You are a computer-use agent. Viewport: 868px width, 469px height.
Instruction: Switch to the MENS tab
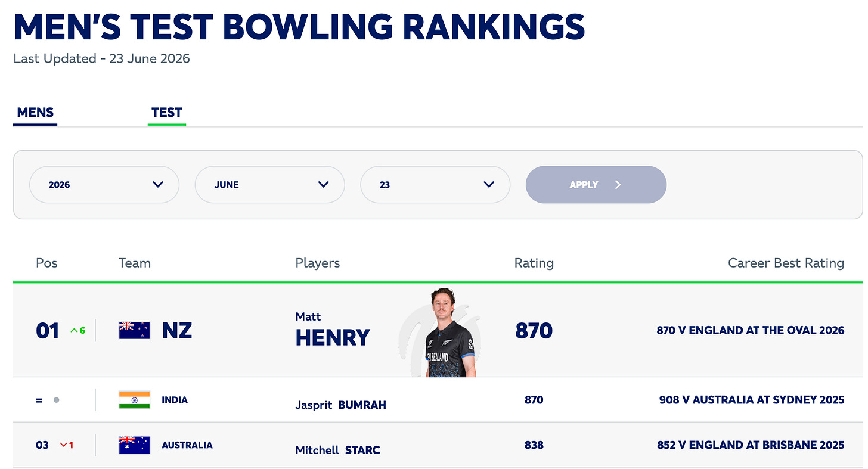(x=35, y=113)
